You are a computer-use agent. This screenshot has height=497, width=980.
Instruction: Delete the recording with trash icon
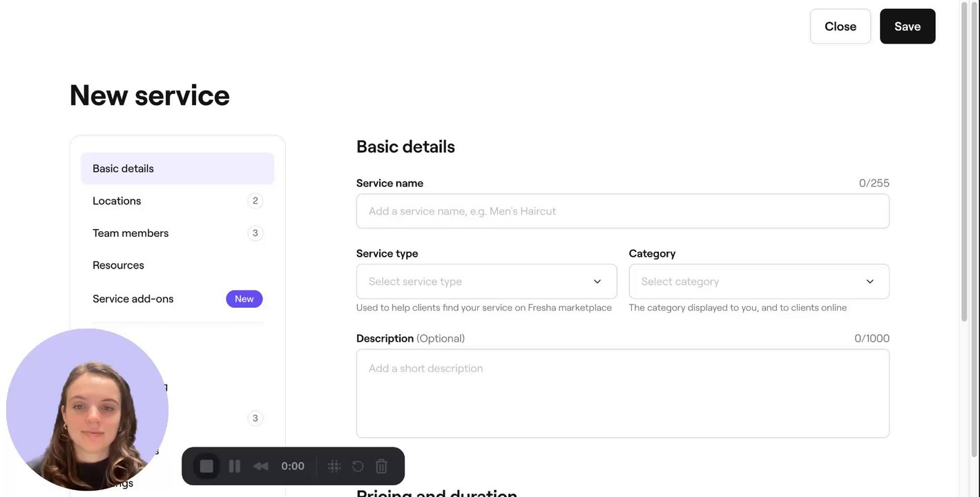click(381, 466)
